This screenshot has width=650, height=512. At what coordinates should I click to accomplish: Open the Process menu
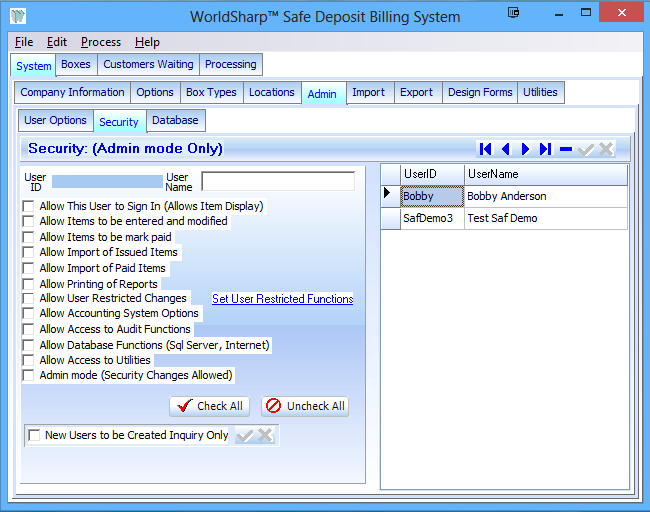click(101, 42)
